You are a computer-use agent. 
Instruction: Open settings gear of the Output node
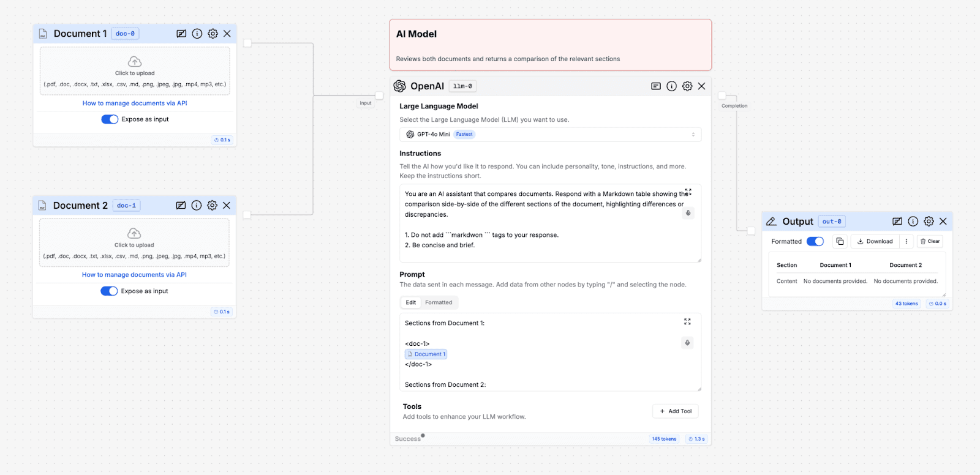pos(929,222)
